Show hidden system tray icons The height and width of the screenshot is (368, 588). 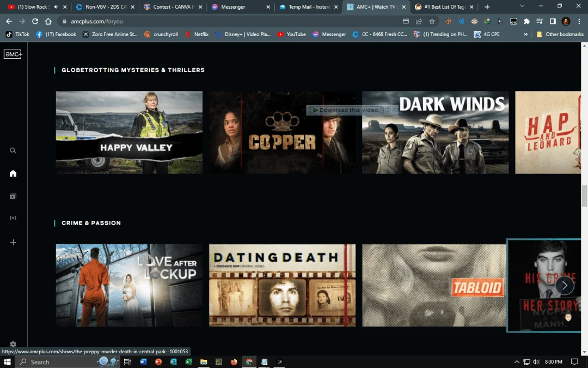tap(517, 361)
